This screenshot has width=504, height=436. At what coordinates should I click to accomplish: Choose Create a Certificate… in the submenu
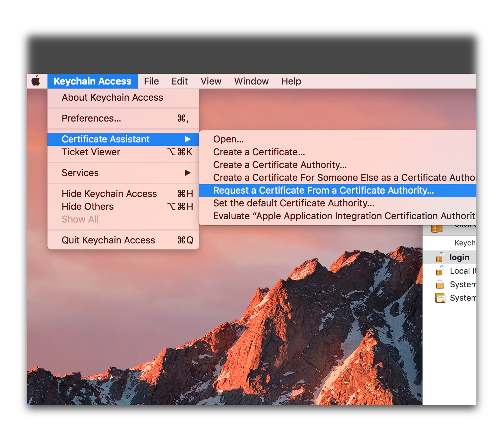[259, 152]
